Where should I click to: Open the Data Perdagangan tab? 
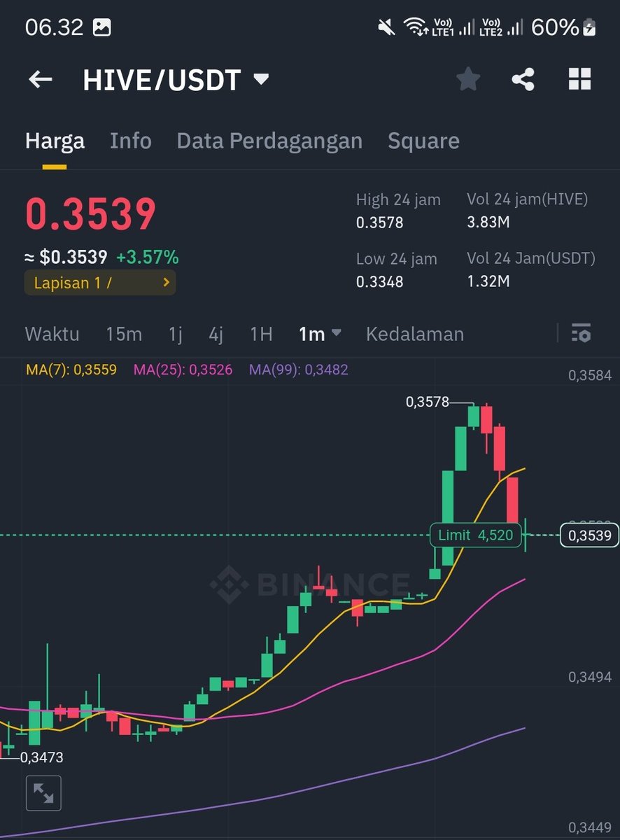coord(269,141)
